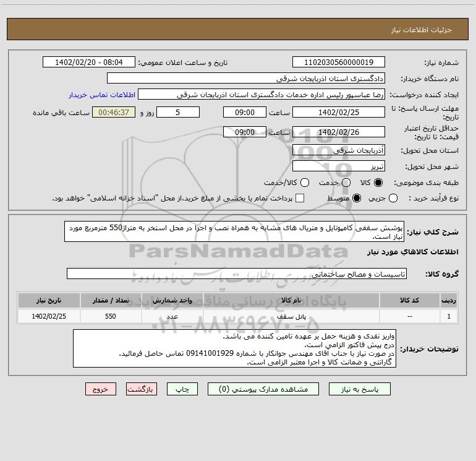
Task: Click the جزئیات اطلاعات نیاز header title
Action: pyautogui.click(x=422, y=30)
